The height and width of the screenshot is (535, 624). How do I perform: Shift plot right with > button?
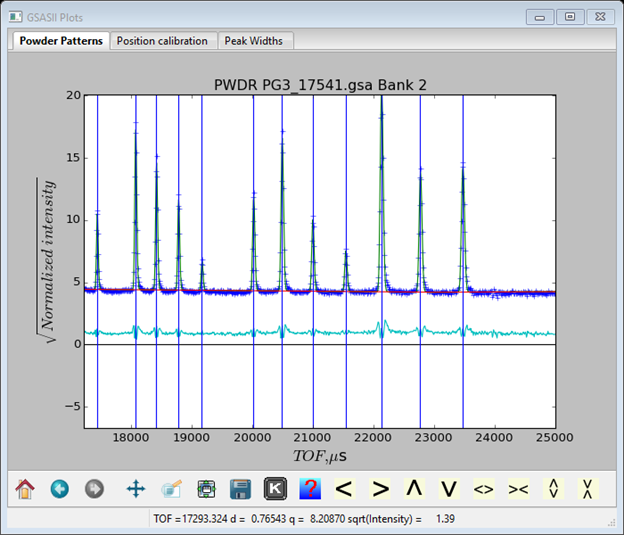(x=379, y=489)
